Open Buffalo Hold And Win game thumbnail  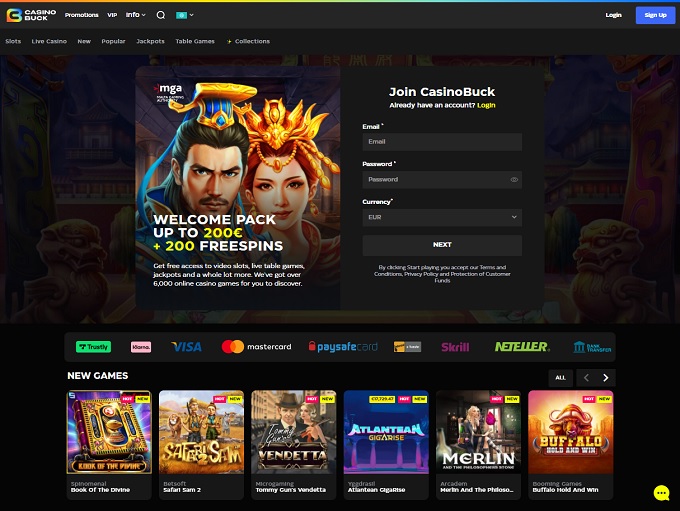[x=571, y=431]
